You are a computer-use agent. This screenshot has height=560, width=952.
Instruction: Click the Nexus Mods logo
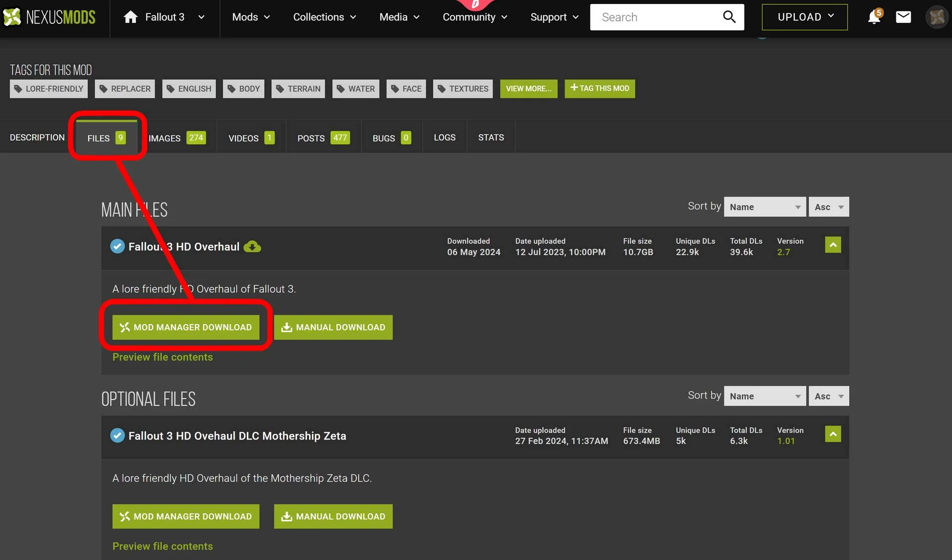coord(49,17)
